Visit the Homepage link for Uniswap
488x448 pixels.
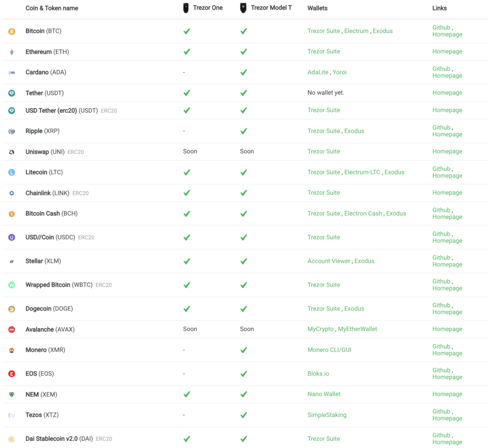[447, 151]
